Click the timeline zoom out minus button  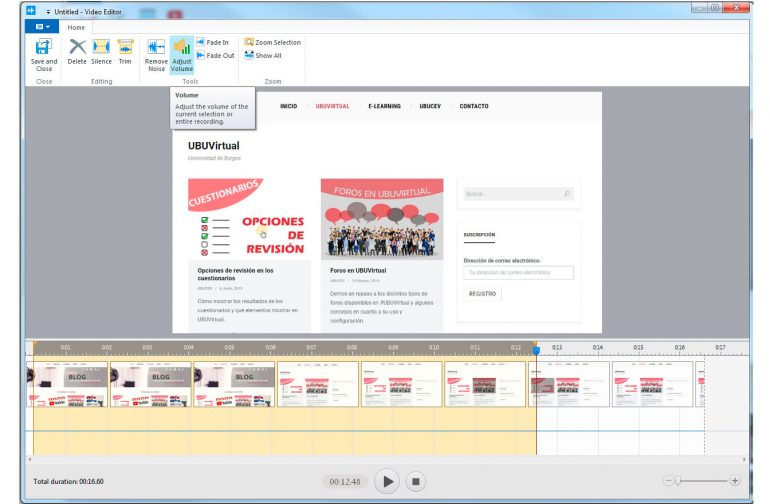pyautogui.click(x=668, y=481)
